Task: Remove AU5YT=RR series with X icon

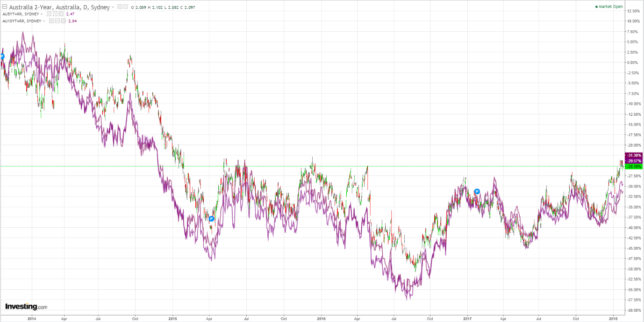Action: coord(61,14)
